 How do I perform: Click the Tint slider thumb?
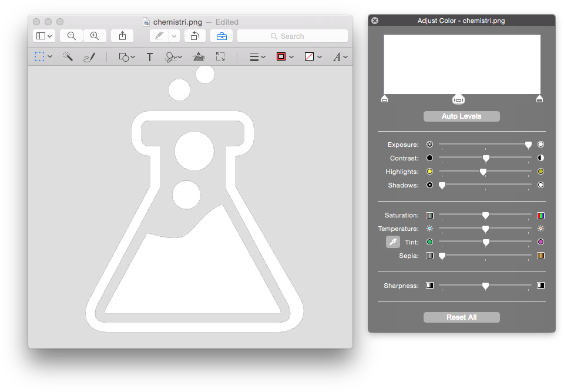click(486, 242)
